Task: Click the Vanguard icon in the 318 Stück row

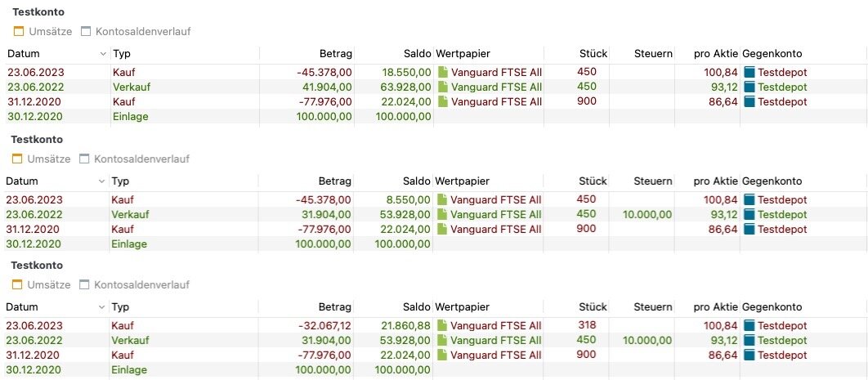Action: [443, 326]
